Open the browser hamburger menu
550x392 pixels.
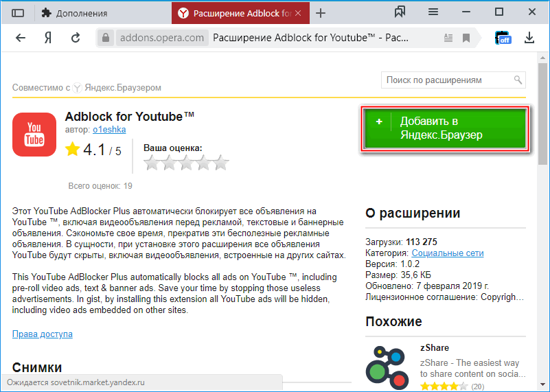click(433, 12)
